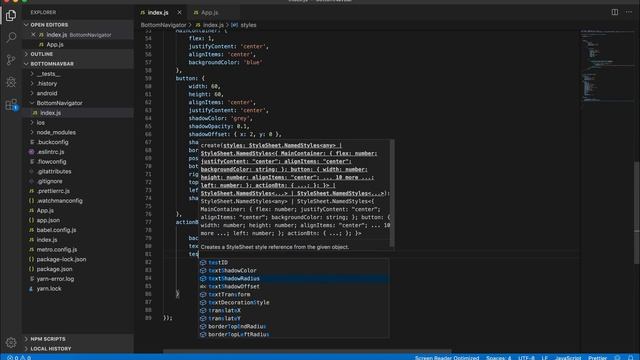Viewport: 640px width, 360px height.
Task: Open the babel.config.js file
Action: click(78, 230)
